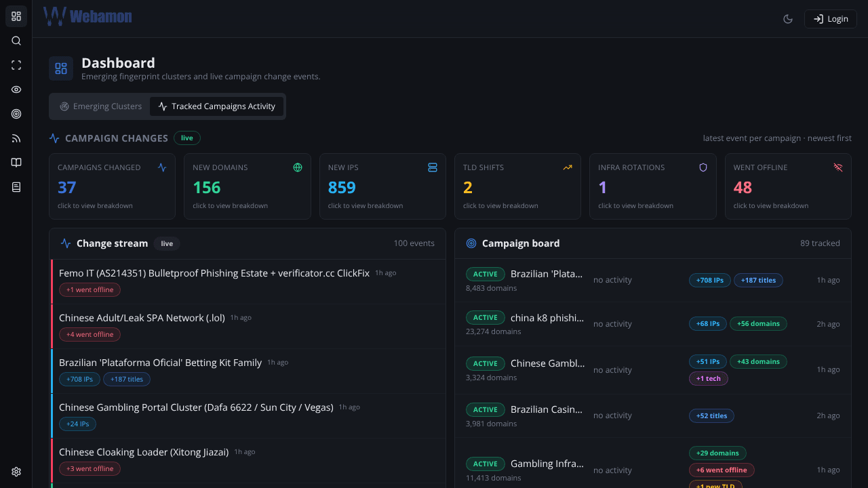Click the +1 tech tag
This screenshot has height=488, width=868.
709,378
